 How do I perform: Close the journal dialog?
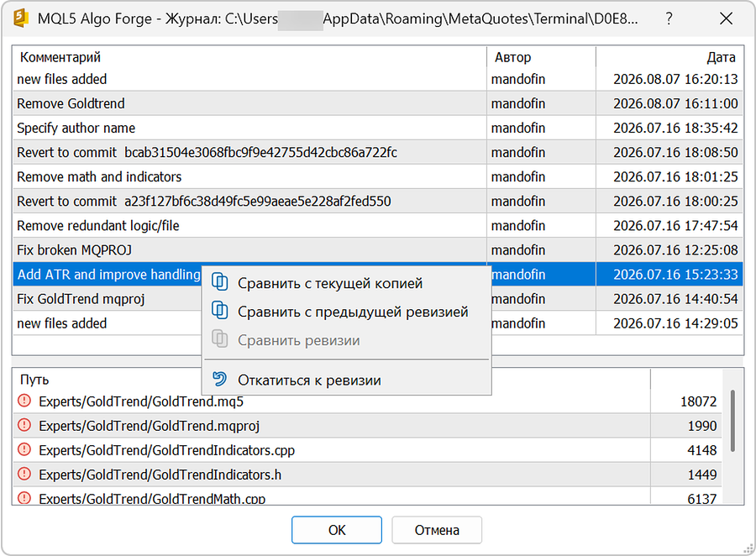726,18
